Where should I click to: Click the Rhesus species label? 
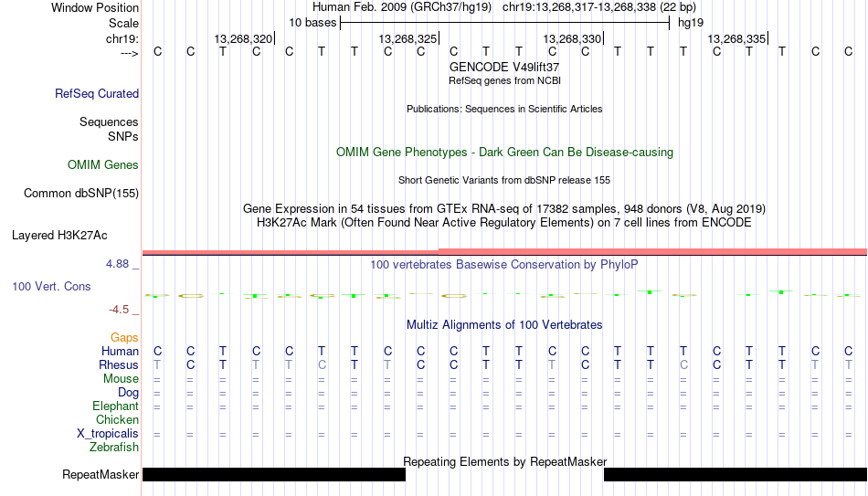[119, 365]
